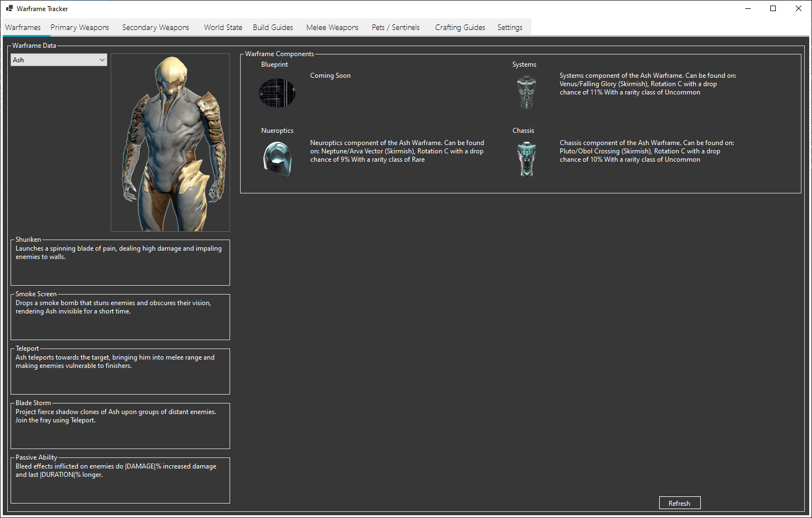Click the Systems component icon
The width and height of the screenshot is (812, 518).
(526, 92)
